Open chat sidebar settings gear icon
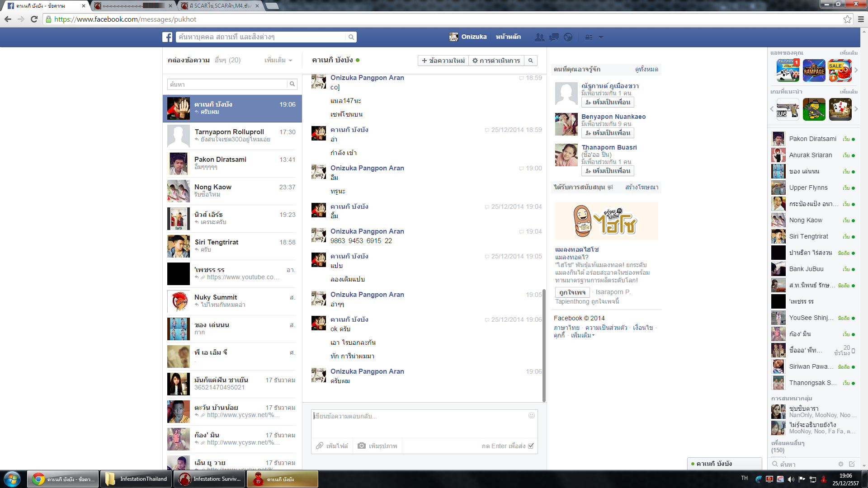The height and width of the screenshot is (488, 868). 841,464
